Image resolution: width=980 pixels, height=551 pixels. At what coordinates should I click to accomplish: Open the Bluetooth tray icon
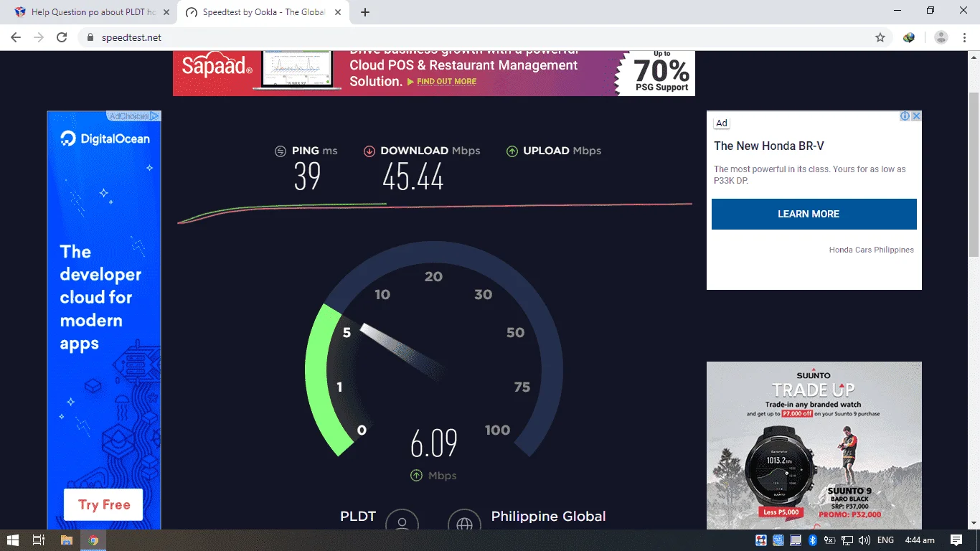tap(813, 540)
